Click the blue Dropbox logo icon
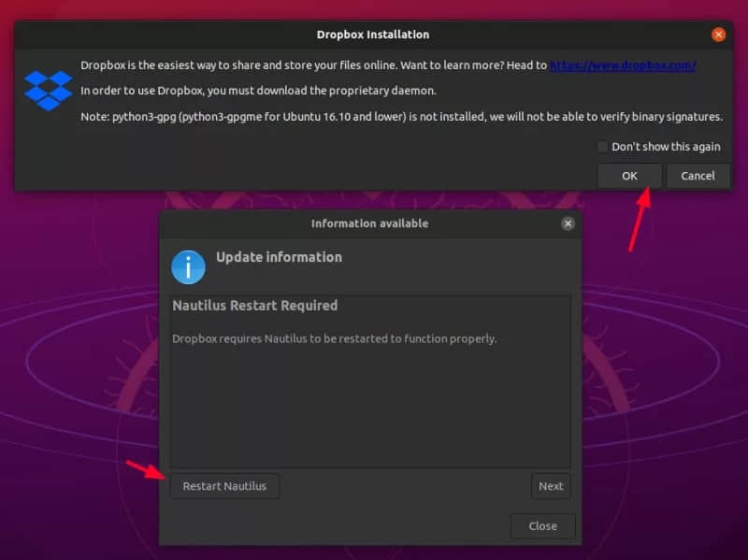 pos(48,91)
